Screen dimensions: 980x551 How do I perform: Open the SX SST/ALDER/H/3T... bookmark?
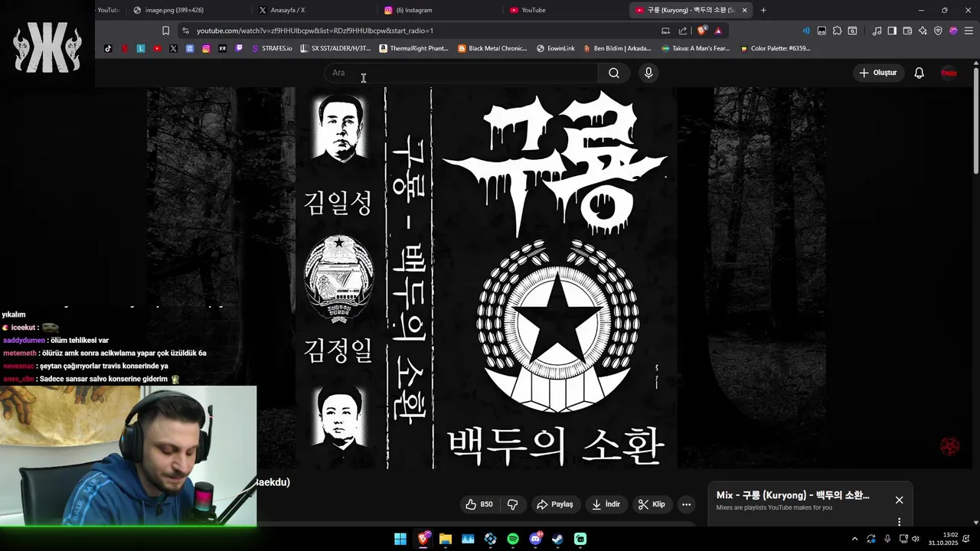coord(336,48)
